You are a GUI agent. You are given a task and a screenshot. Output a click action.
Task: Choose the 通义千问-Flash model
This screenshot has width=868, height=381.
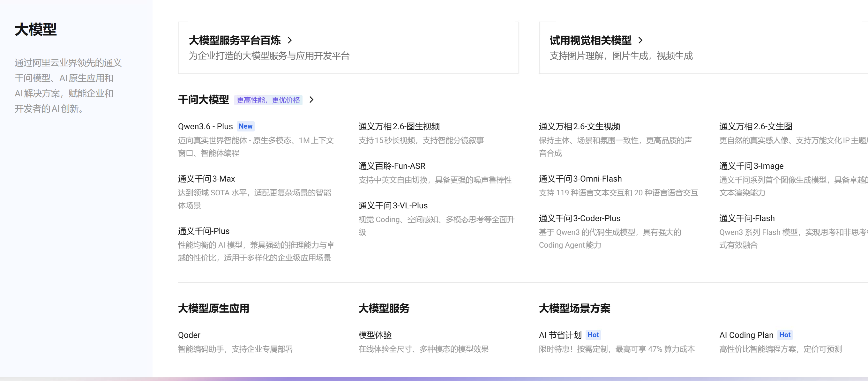point(747,218)
